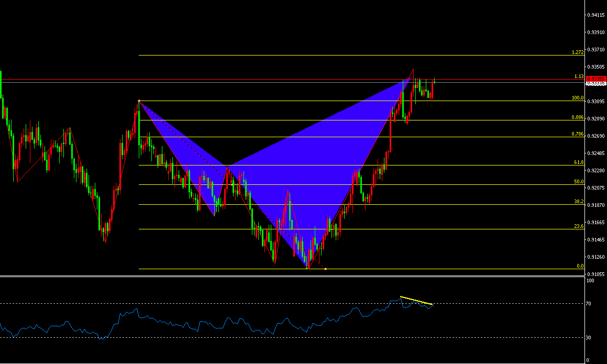This screenshot has width=607, height=364.
Task: Select the 0.92075 price axis value
Action: [x=596, y=188]
